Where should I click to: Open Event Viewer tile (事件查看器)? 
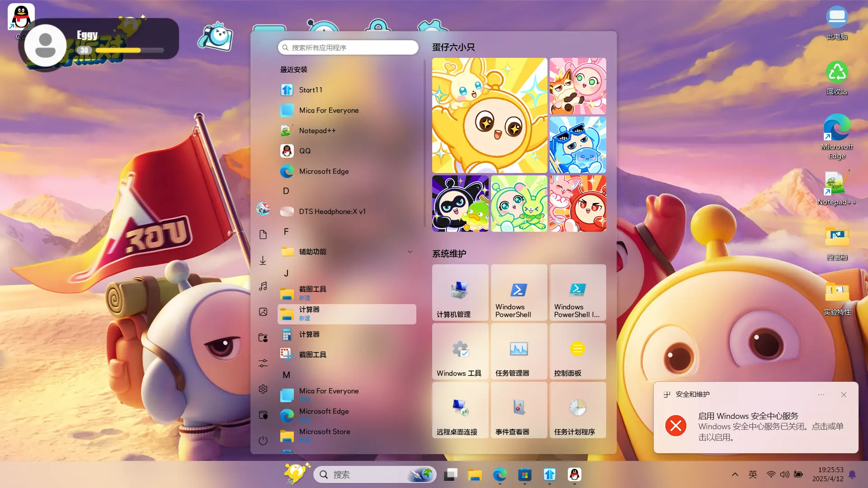(x=519, y=410)
